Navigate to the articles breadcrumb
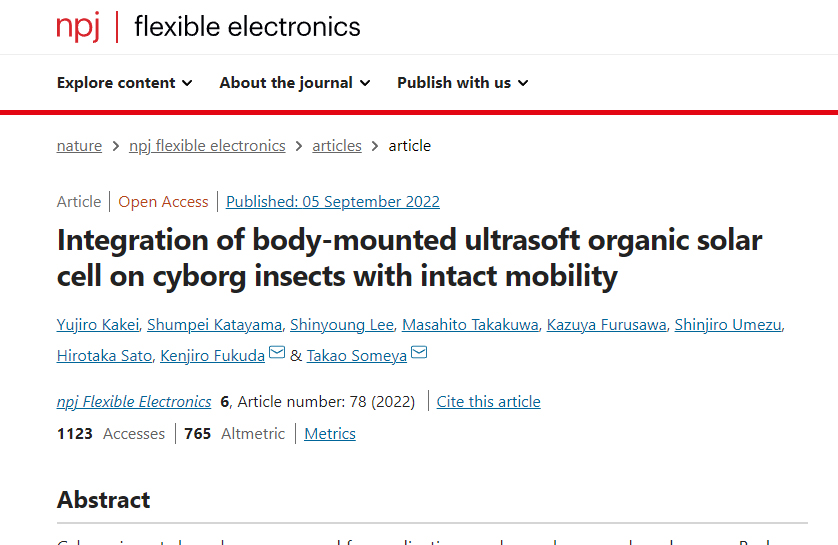Screen dimensions: 838x545 coord(337,146)
